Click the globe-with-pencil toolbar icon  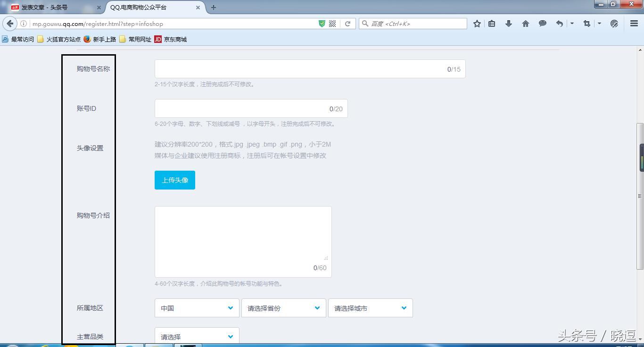[x=613, y=23]
